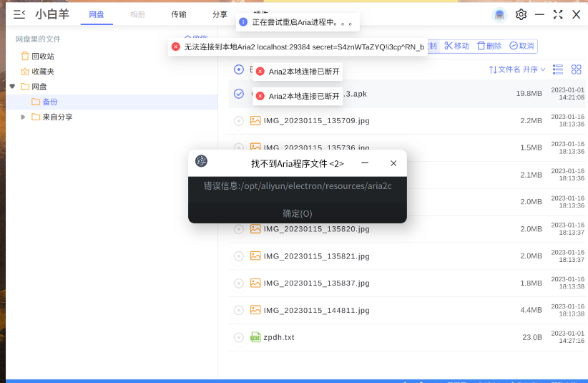Click the 删除 trash button

pyautogui.click(x=489, y=46)
